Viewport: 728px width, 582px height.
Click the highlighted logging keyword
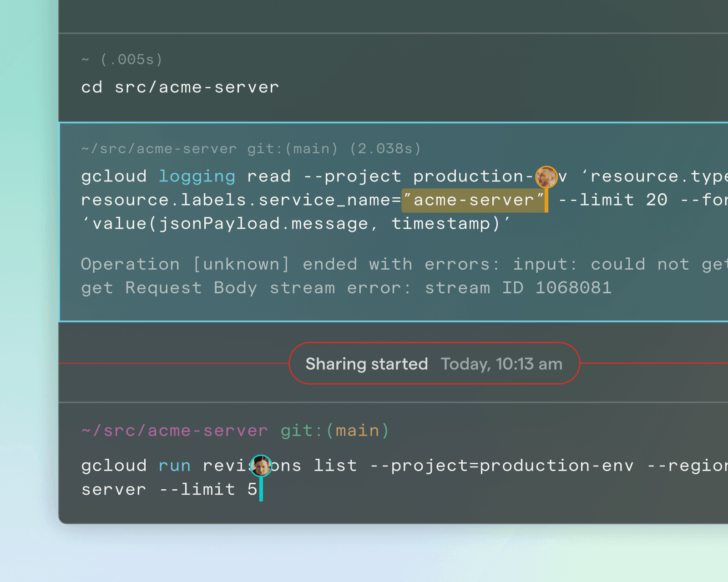pyautogui.click(x=197, y=176)
